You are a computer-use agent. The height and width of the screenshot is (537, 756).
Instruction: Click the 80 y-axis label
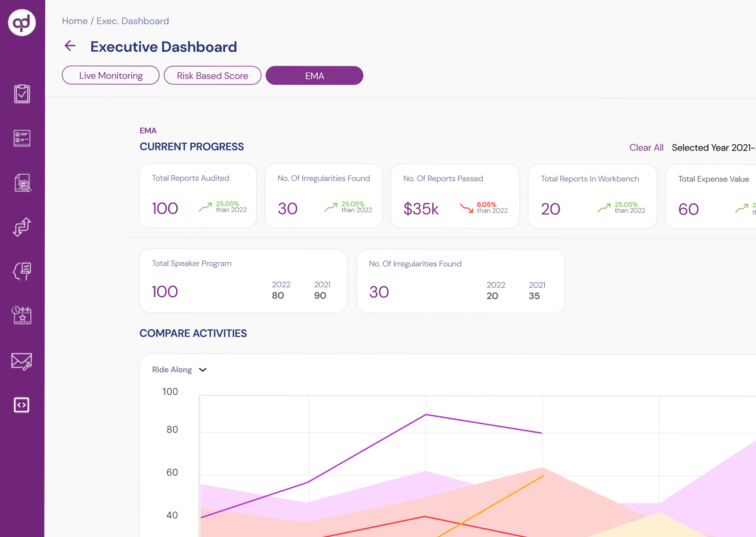[x=172, y=429]
